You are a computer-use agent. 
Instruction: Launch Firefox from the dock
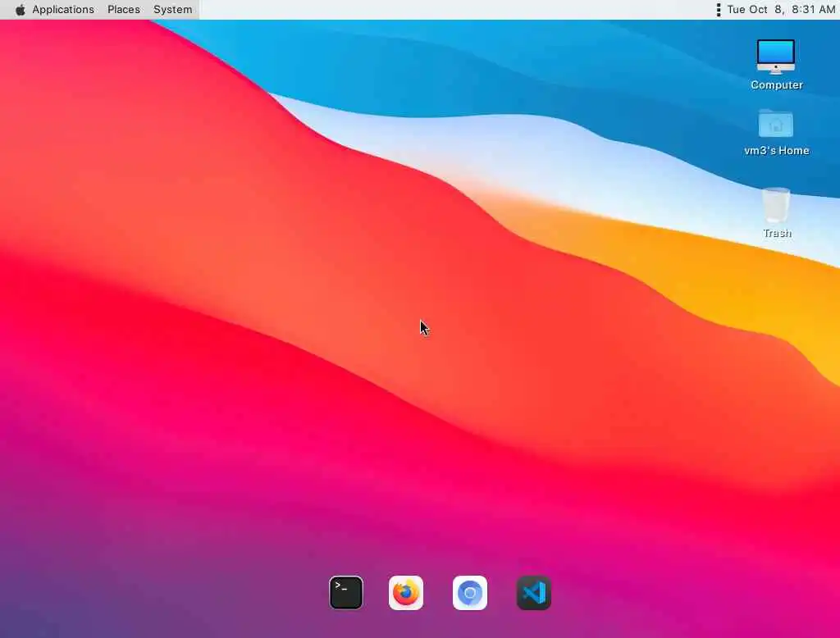pyautogui.click(x=405, y=592)
